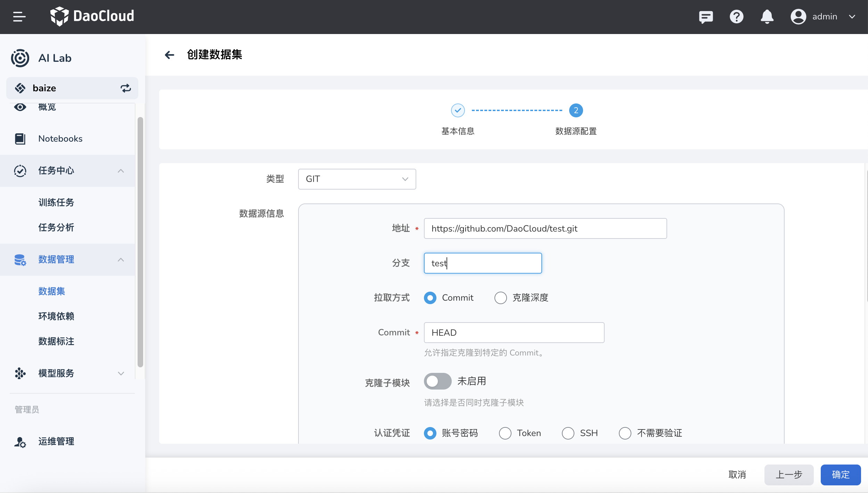Click the 确定 confirm button

pyautogui.click(x=841, y=475)
